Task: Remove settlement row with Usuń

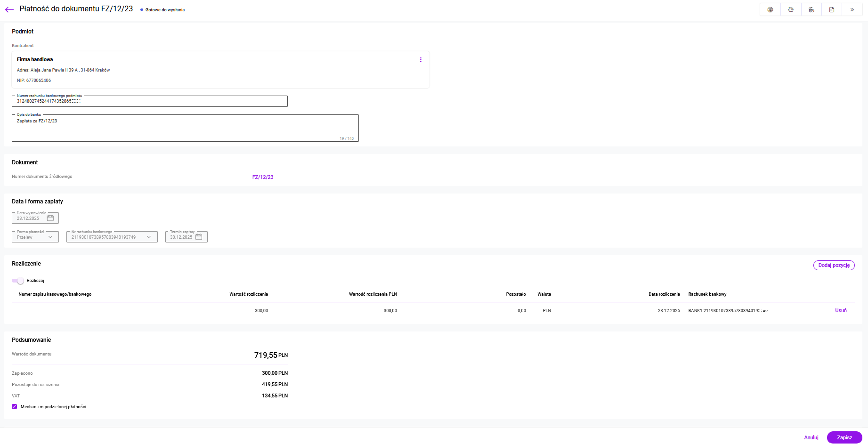Action: pos(841,310)
